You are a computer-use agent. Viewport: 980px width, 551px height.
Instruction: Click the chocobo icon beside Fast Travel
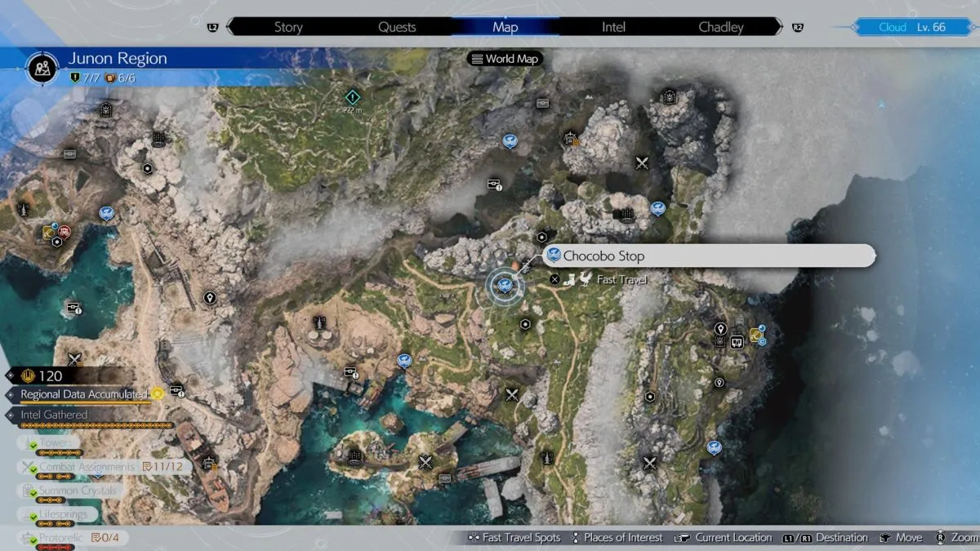[585, 279]
